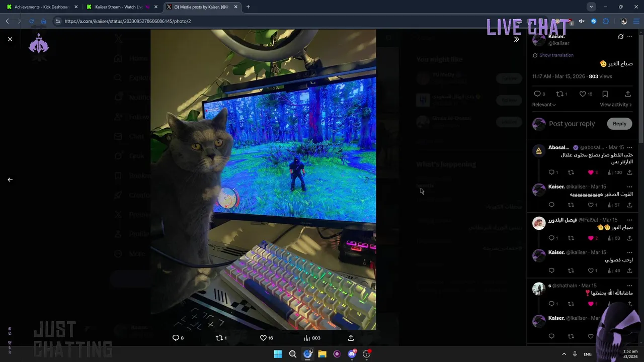
Task: Like Kaiser's reply with 1 like under Abosal
Action: (x=591, y=205)
